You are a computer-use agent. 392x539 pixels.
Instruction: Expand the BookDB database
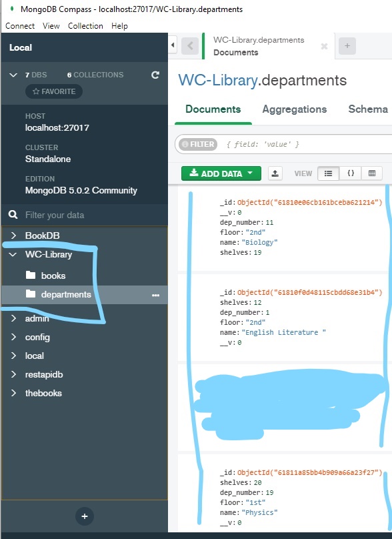13,235
